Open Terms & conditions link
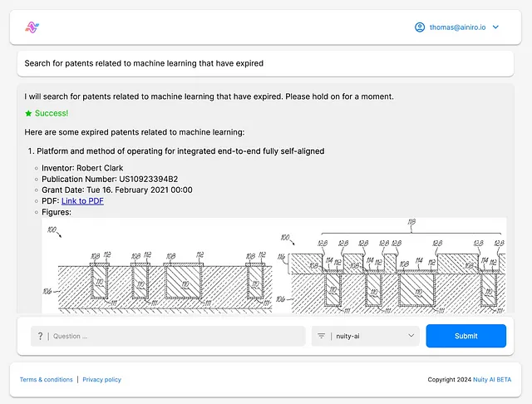This screenshot has height=404, width=532. 47,380
